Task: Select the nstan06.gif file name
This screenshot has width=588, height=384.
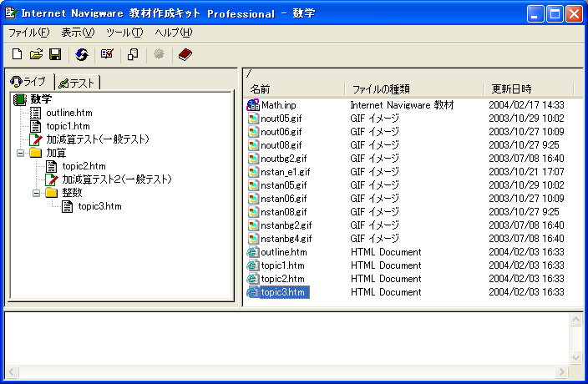Action: 283,199
